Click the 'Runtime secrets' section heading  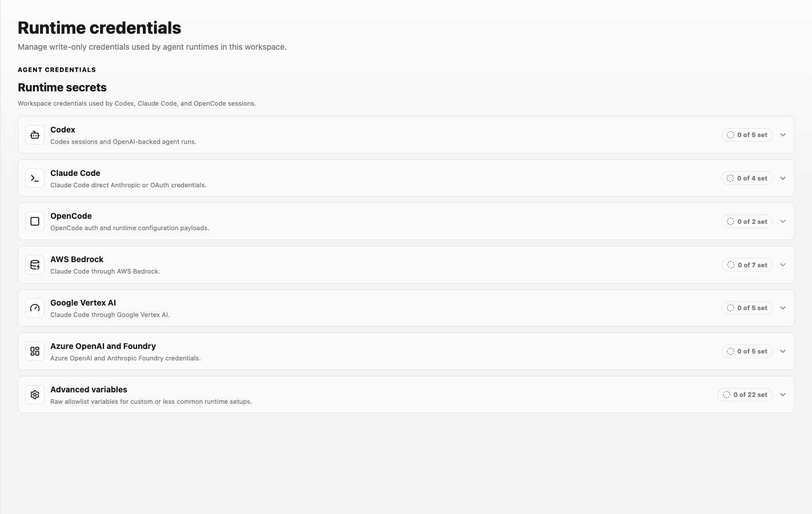coord(62,87)
